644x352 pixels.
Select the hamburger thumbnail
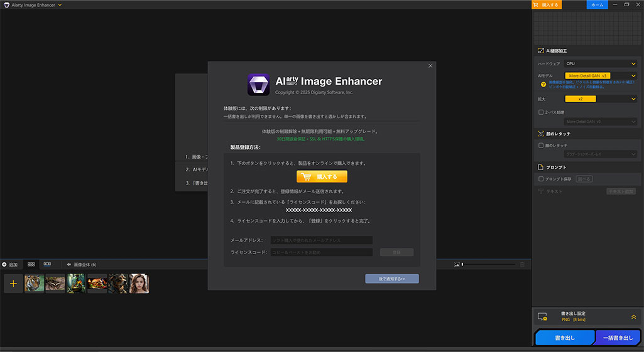97,284
